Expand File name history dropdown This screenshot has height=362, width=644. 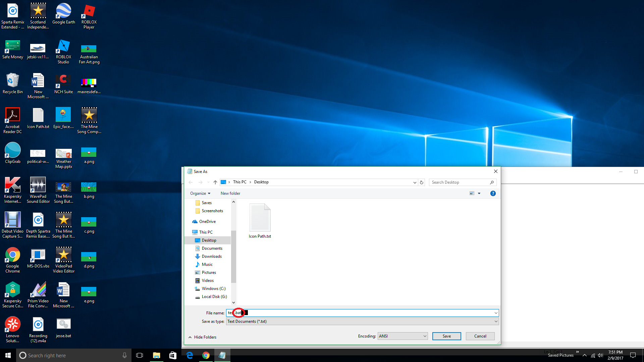496,313
